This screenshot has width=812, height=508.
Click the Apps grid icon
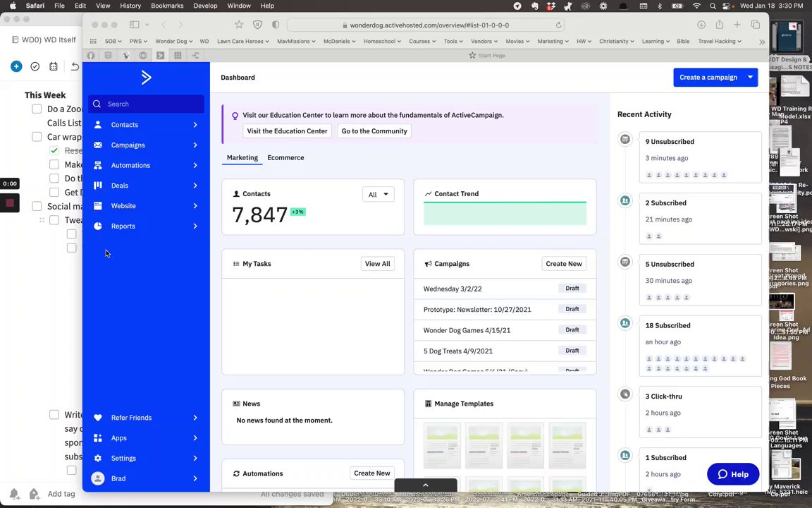(x=97, y=438)
